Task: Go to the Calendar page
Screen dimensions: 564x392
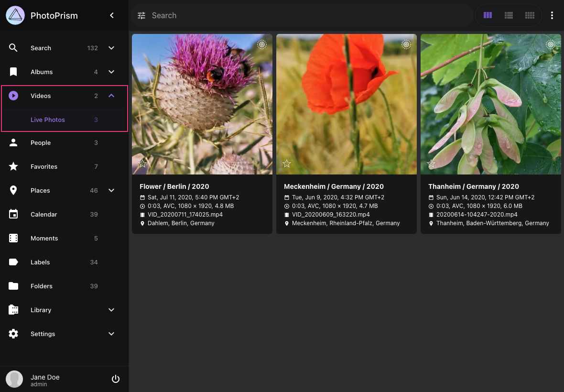Action: 43,214
